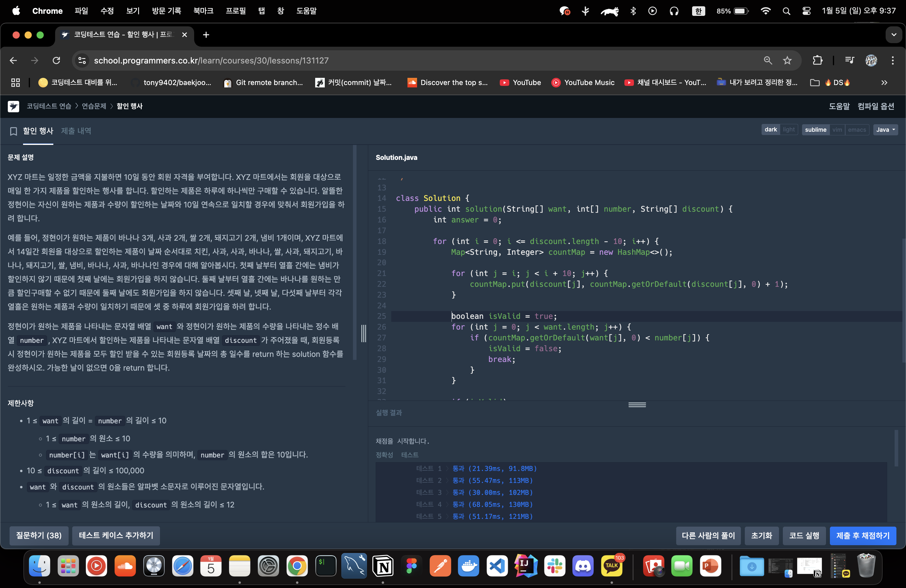Select the 할인 행사 tab
906x588 pixels.
[x=38, y=131]
